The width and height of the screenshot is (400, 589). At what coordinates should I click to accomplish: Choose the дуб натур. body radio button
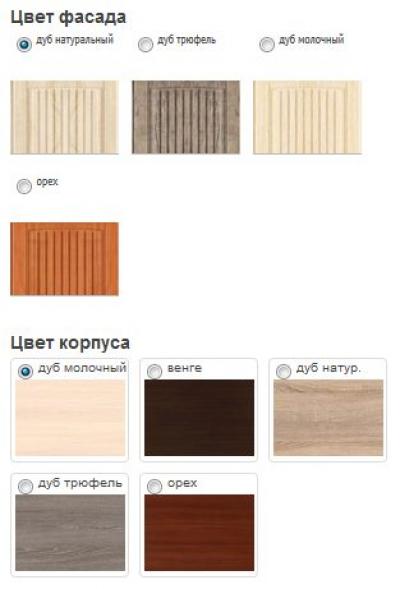click(x=284, y=372)
